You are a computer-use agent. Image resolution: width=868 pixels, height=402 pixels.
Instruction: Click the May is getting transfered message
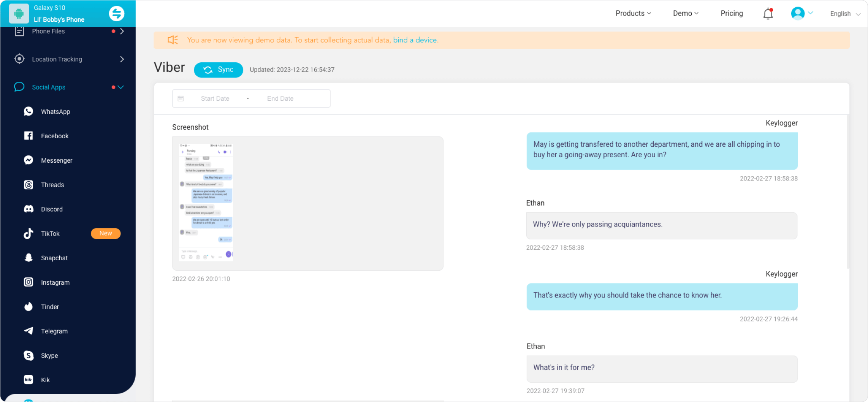point(662,151)
